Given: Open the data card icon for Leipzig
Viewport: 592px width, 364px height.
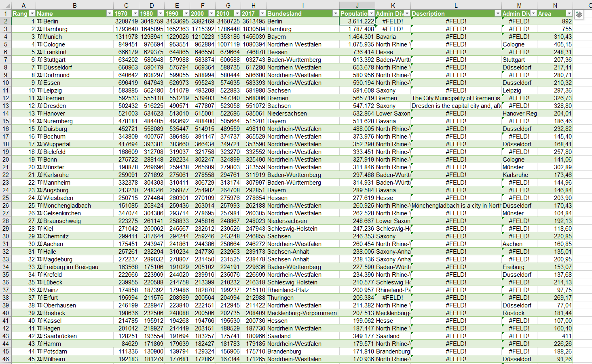Looking at the screenshot, I should (x=40, y=90).
